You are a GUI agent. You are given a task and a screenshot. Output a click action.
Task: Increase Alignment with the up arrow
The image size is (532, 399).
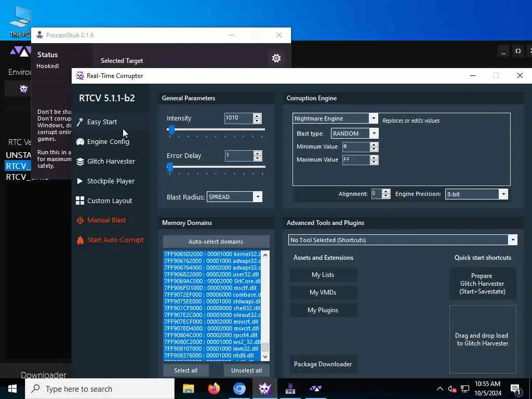(385, 192)
